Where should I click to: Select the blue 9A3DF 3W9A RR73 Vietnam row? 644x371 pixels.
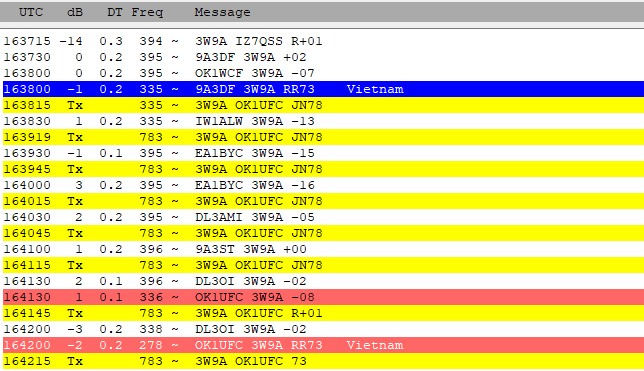(x=323, y=89)
